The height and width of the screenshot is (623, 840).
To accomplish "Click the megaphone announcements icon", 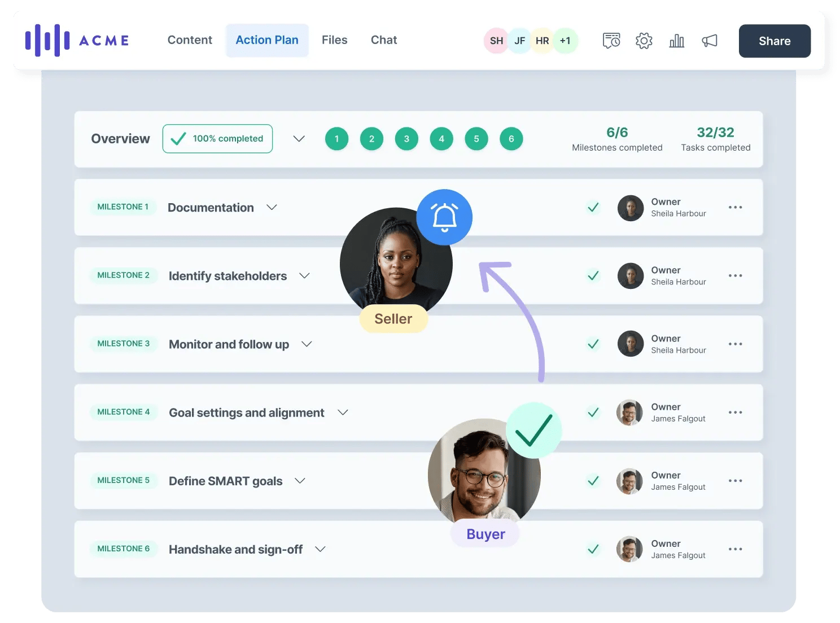I will (x=710, y=41).
